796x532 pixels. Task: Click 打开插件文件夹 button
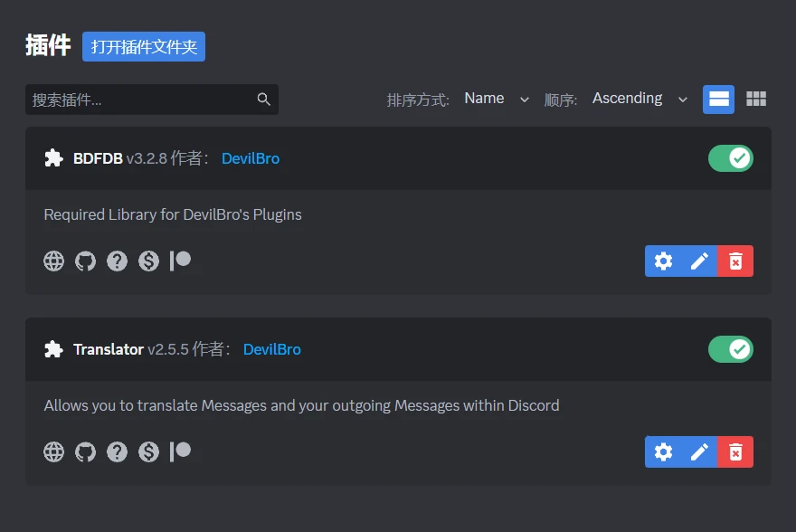coord(144,47)
